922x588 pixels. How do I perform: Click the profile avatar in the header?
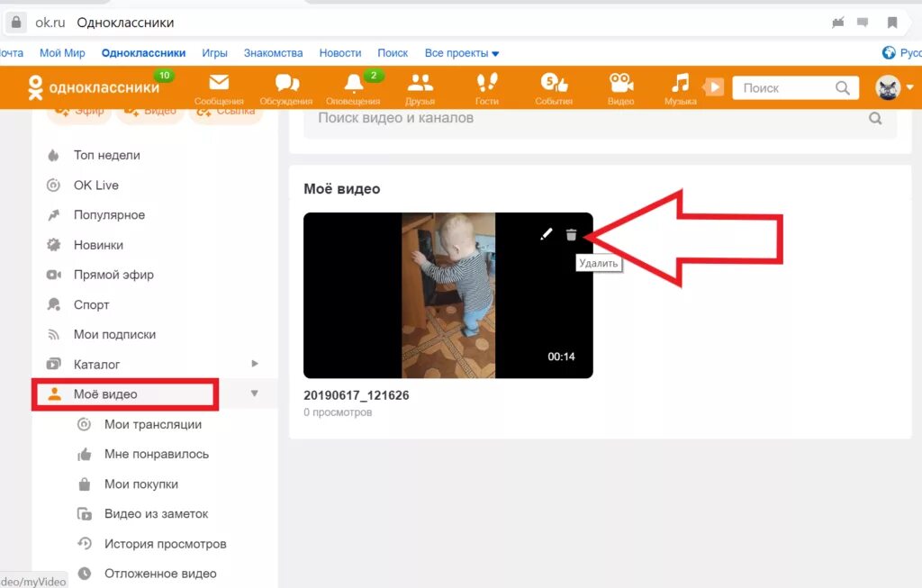[x=888, y=87]
